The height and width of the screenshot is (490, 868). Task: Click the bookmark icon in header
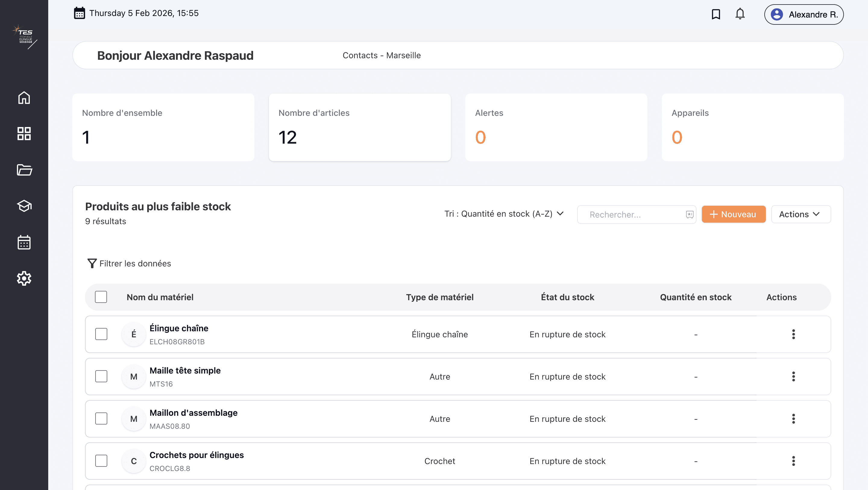716,14
